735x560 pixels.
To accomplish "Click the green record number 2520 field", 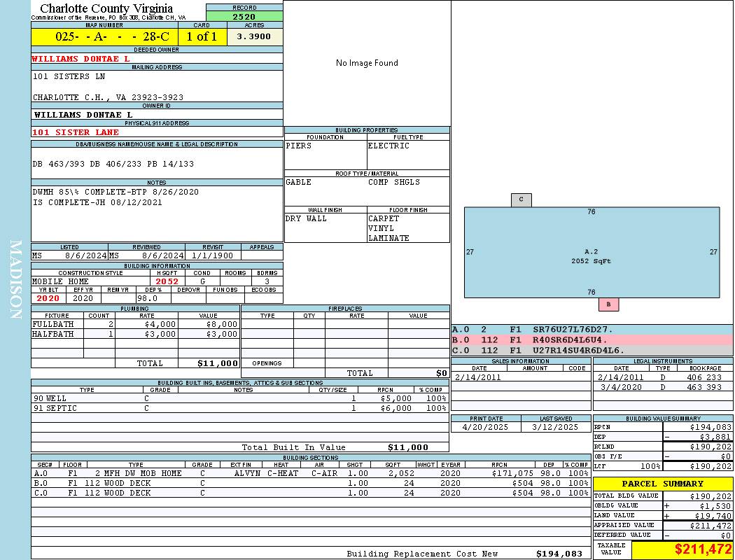I will (x=244, y=17).
